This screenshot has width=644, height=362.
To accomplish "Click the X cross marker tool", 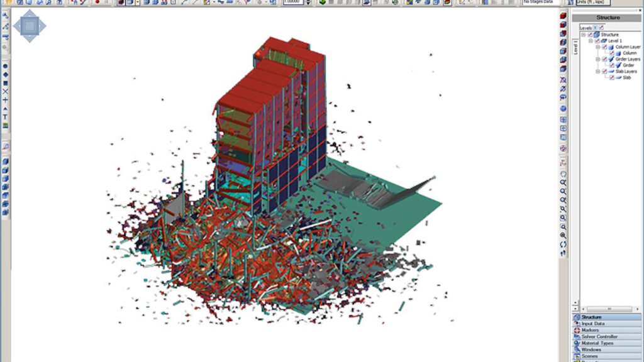I will coord(6,91).
